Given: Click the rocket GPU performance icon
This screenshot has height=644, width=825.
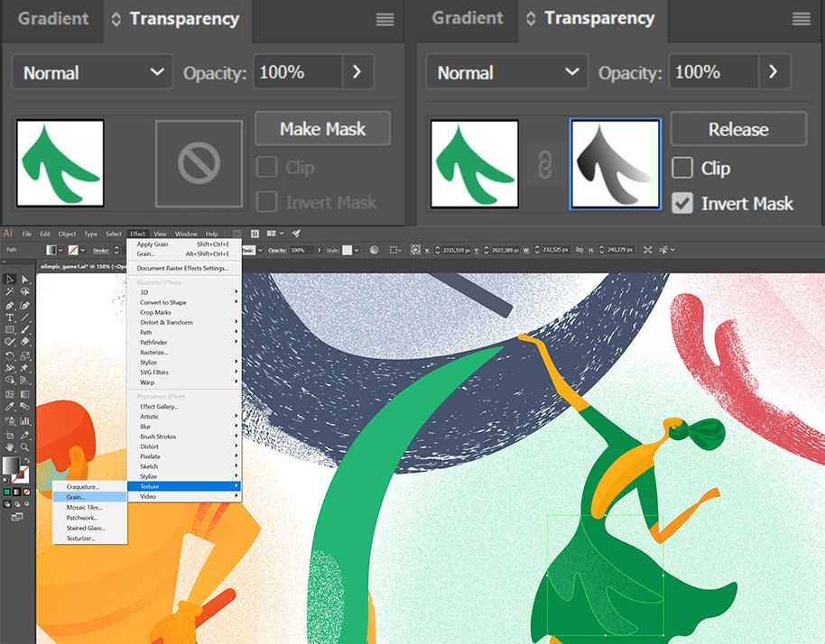Looking at the screenshot, I should [297, 234].
